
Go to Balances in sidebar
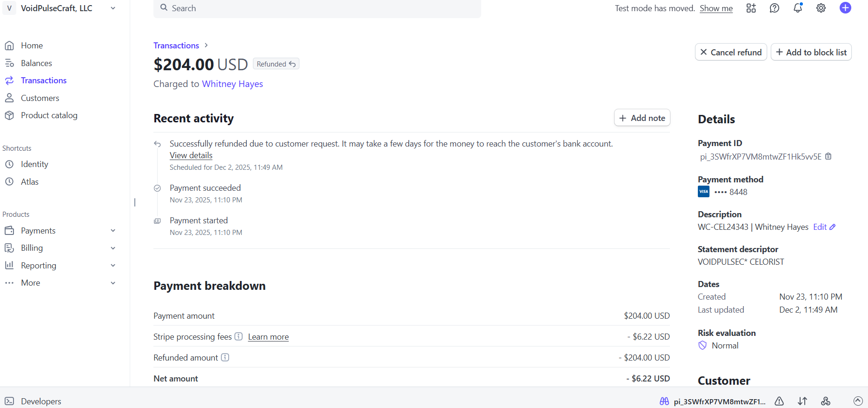(36, 63)
